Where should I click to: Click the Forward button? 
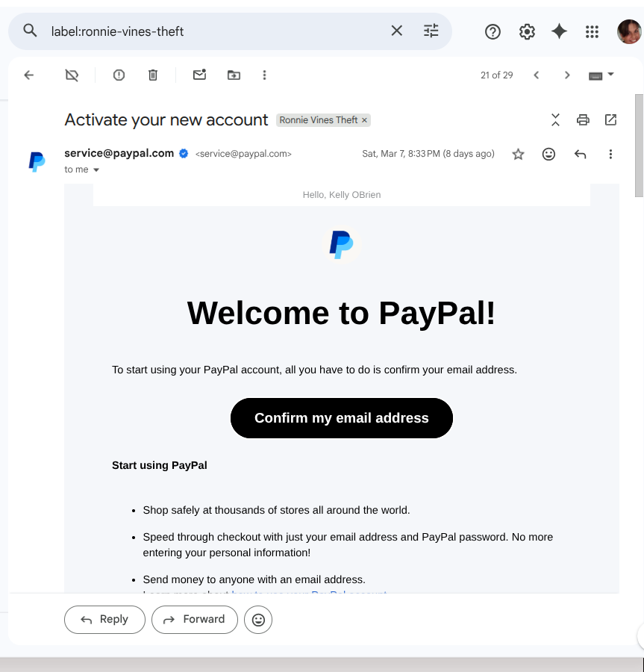[195, 619]
